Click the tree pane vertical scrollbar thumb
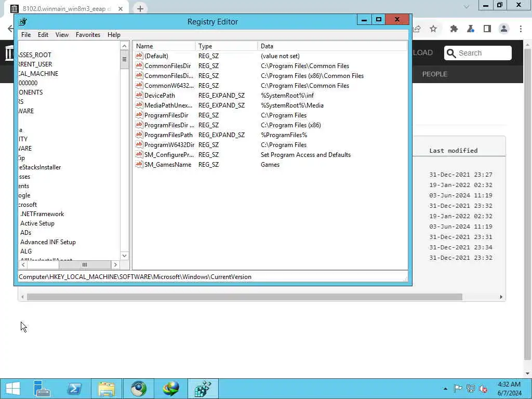 point(124,59)
